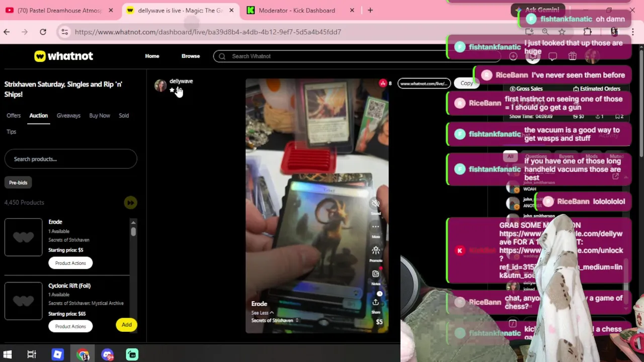Click the red viewer count icon
Image resolution: width=644 pixels, height=362 pixels.
pyautogui.click(x=383, y=83)
